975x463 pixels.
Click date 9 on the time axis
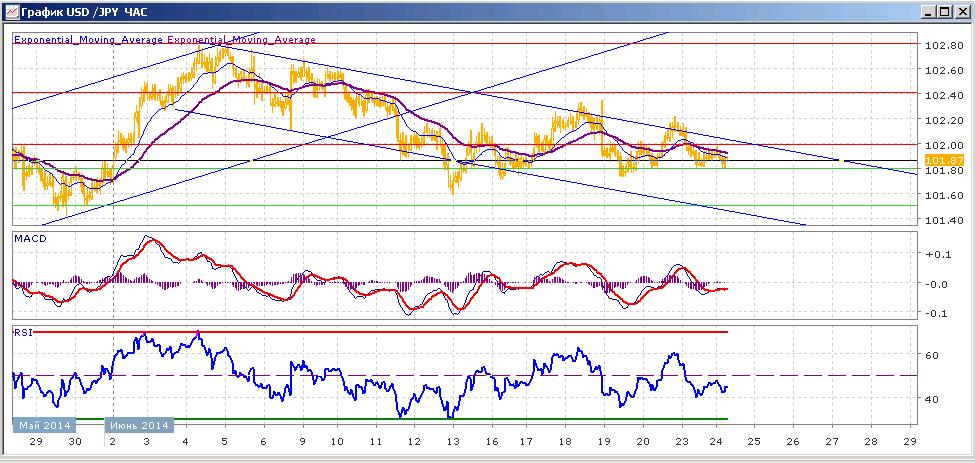coord(303,441)
